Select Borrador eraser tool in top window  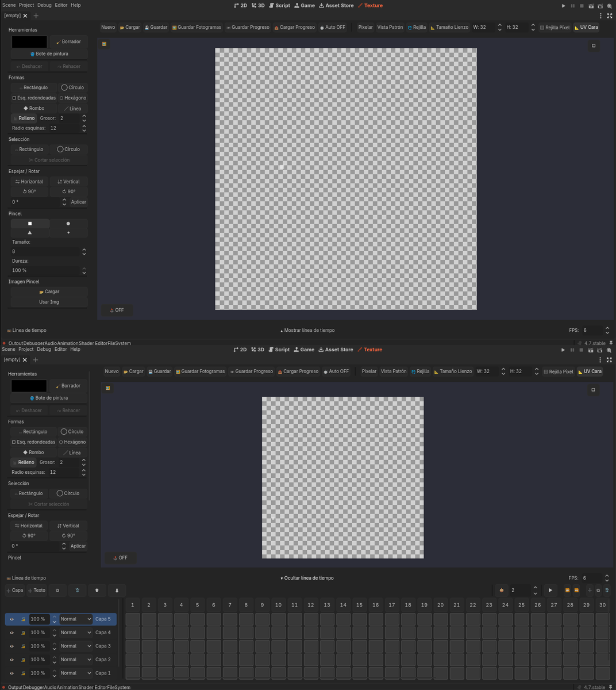(69, 42)
